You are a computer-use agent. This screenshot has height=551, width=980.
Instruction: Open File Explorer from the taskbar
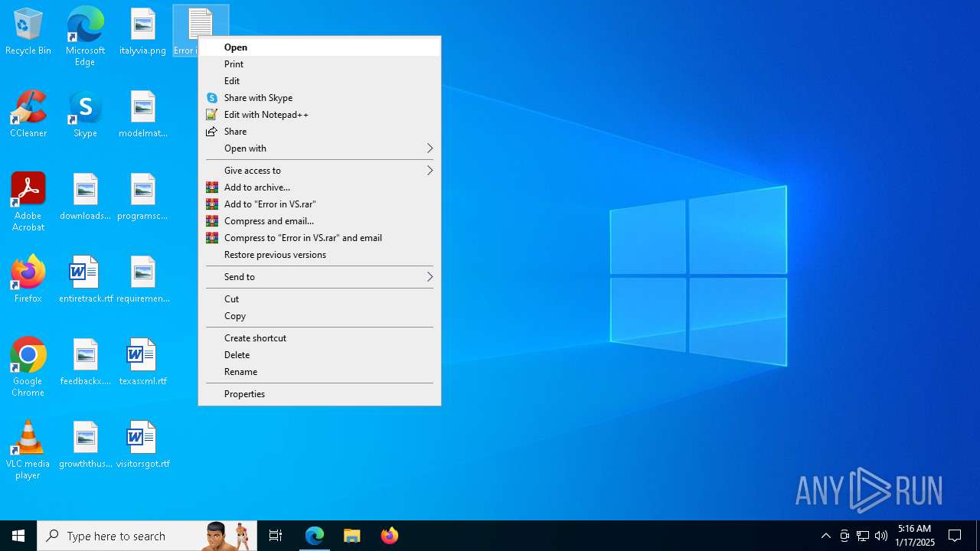(x=352, y=536)
